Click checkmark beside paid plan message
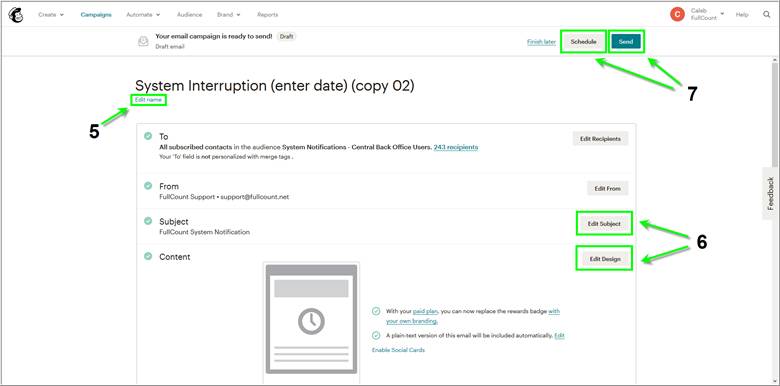This screenshot has height=386, width=780. click(376, 311)
